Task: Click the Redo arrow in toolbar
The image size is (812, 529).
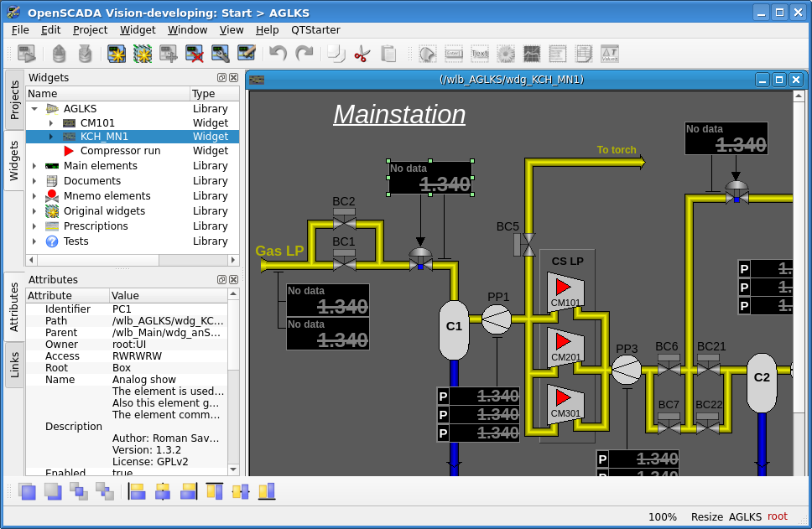Action: pyautogui.click(x=304, y=54)
